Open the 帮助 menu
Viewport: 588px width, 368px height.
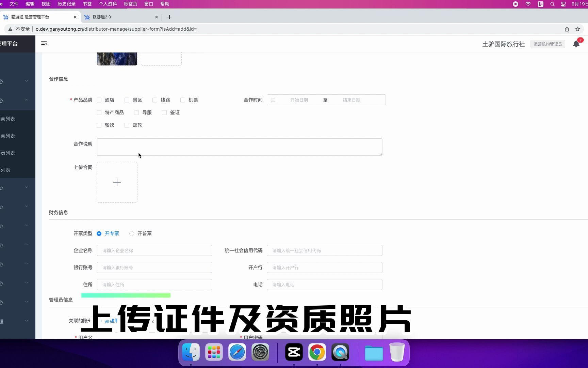[x=165, y=4]
